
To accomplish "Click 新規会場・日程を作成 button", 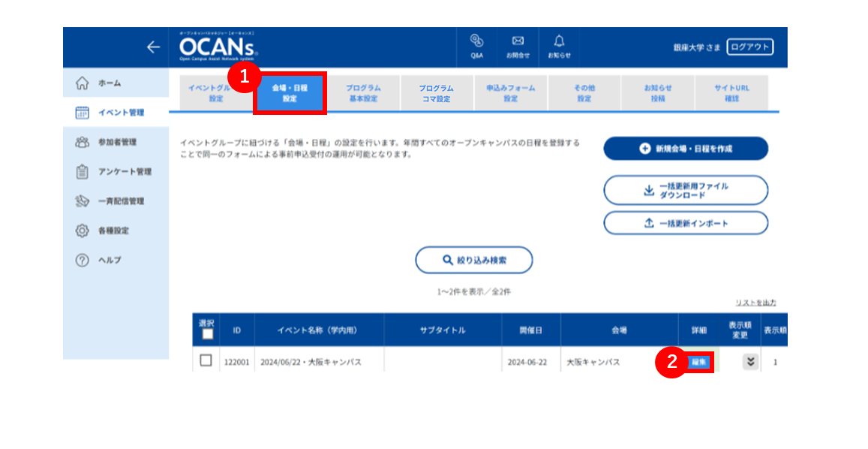I will click(x=685, y=149).
